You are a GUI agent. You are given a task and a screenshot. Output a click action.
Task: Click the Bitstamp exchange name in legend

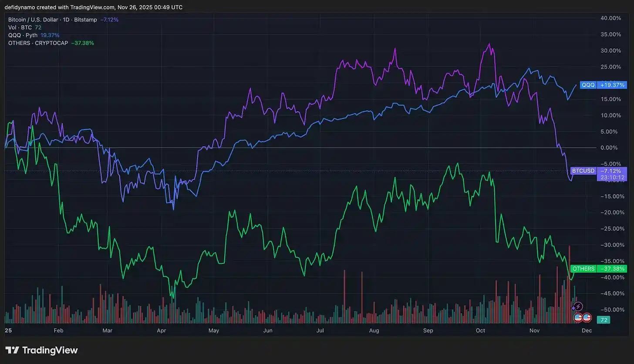pos(89,20)
